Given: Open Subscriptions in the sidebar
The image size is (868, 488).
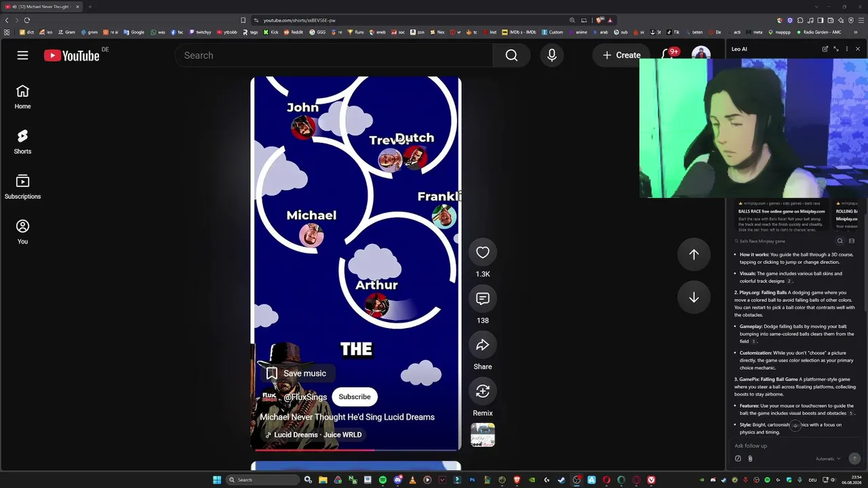Looking at the screenshot, I should click(x=22, y=187).
